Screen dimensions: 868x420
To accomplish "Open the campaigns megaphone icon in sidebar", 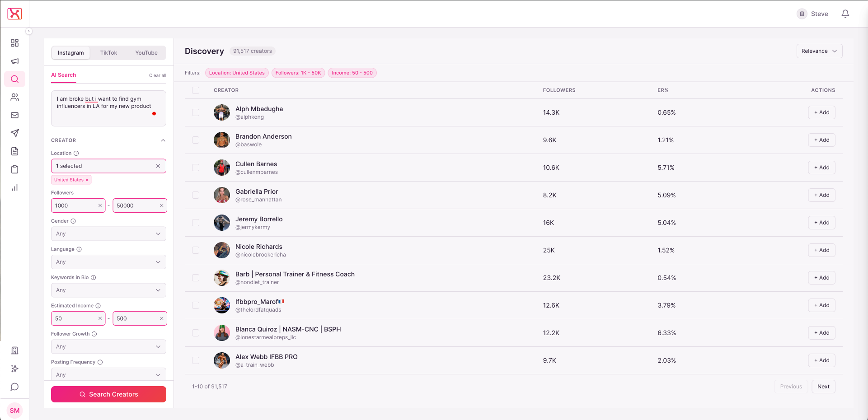I will coord(14,61).
